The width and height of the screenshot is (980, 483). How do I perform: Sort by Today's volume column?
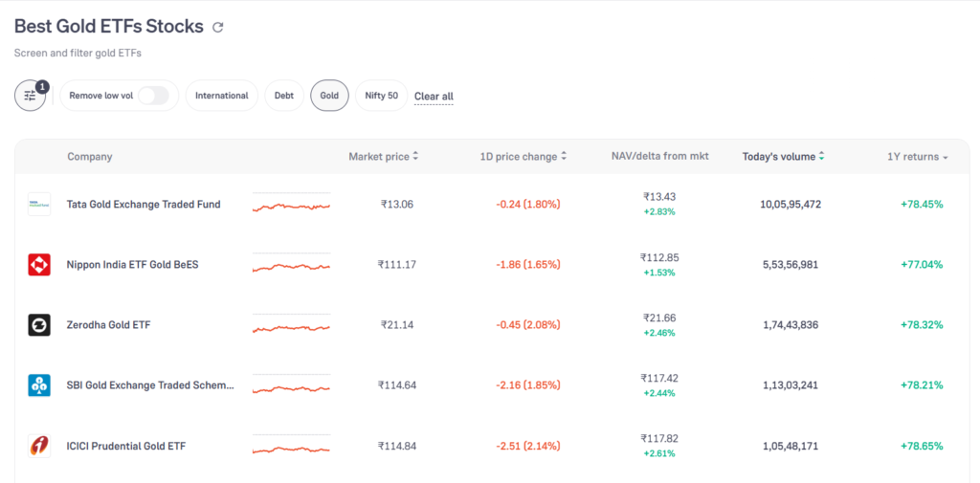point(783,157)
